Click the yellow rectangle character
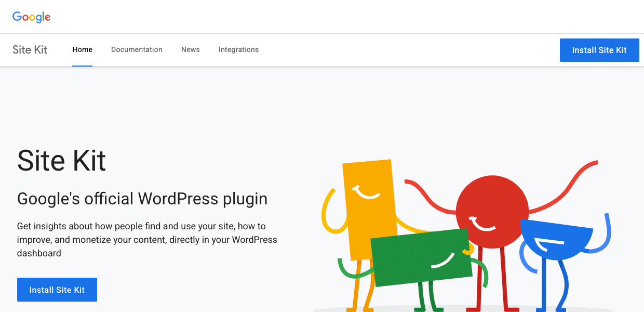This screenshot has width=644, height=312. (370, 209)
